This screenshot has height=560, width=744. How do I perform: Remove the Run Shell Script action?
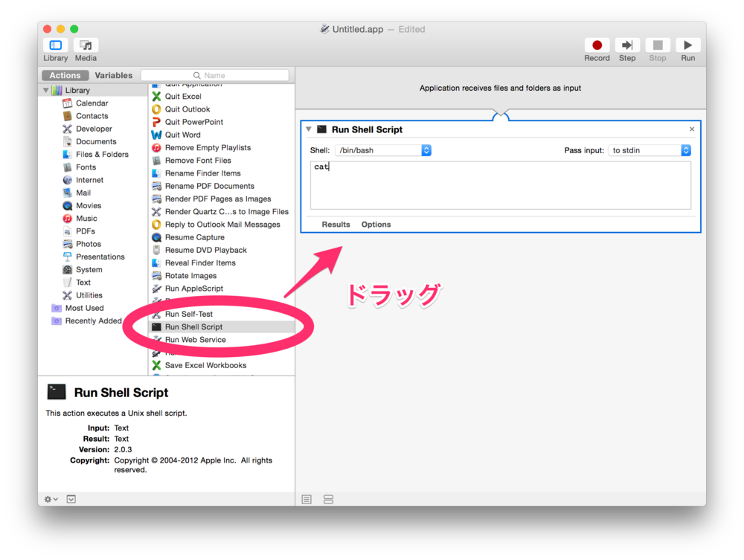point(692,129)
